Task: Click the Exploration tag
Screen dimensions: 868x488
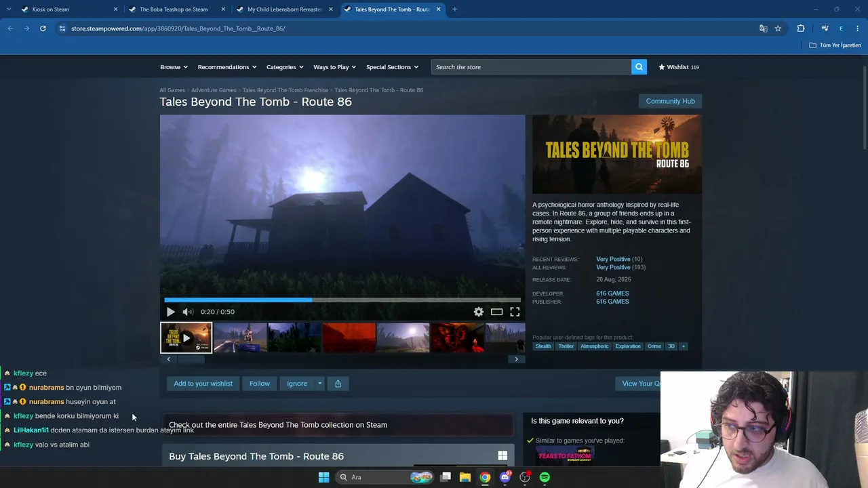Action: click(628, 346)
